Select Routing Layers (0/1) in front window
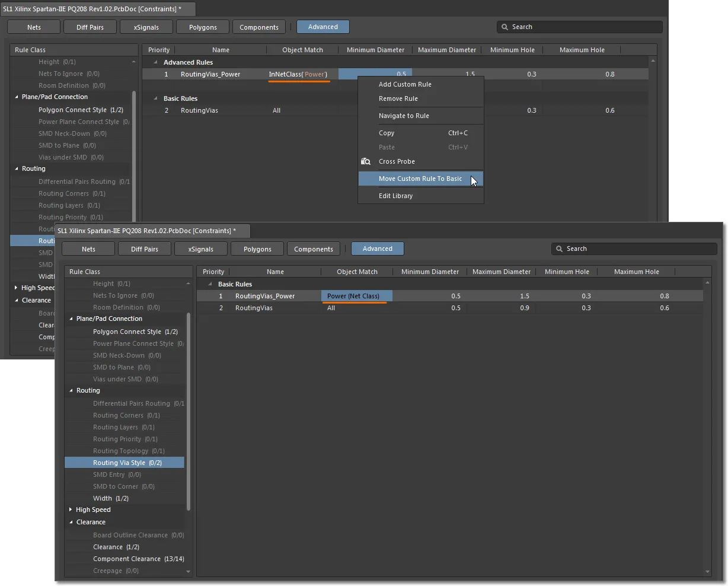 pyautogui.click(x=124, y=427)
